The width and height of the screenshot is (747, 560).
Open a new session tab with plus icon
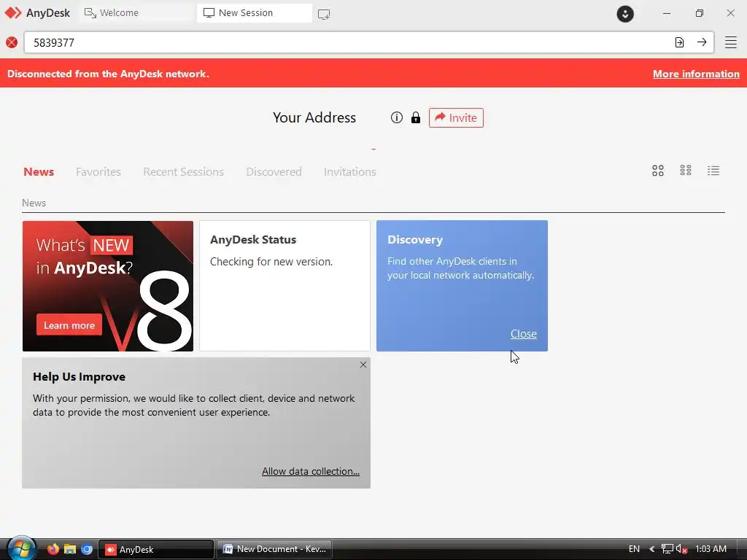(324, 15)
